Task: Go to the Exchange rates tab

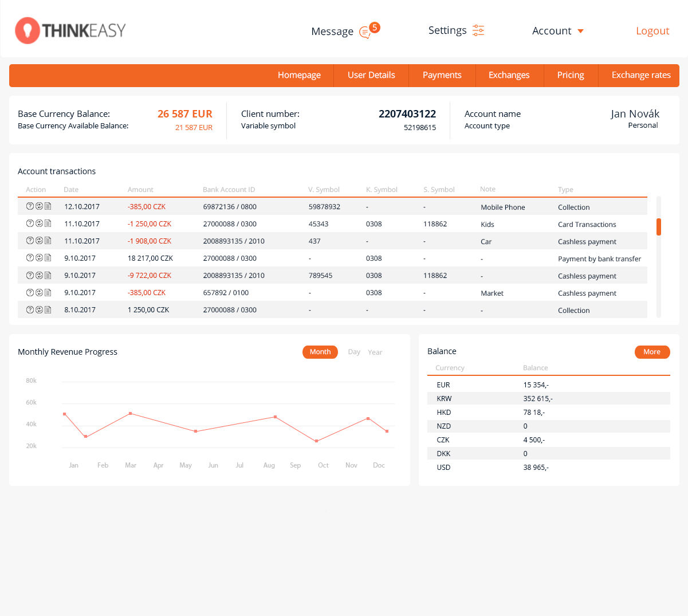Action: (x=640, y=75)
